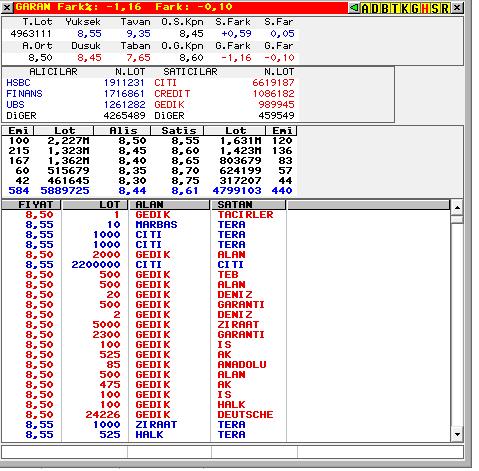Click the yellow K button in title bar

click(x=405, y=8)
